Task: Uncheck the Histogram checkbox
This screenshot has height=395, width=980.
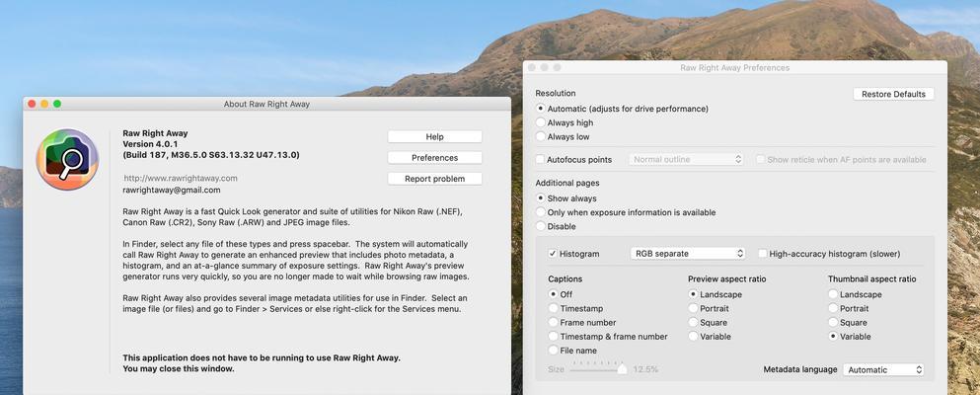Action: pyautogui.click(x=553, y=254)
